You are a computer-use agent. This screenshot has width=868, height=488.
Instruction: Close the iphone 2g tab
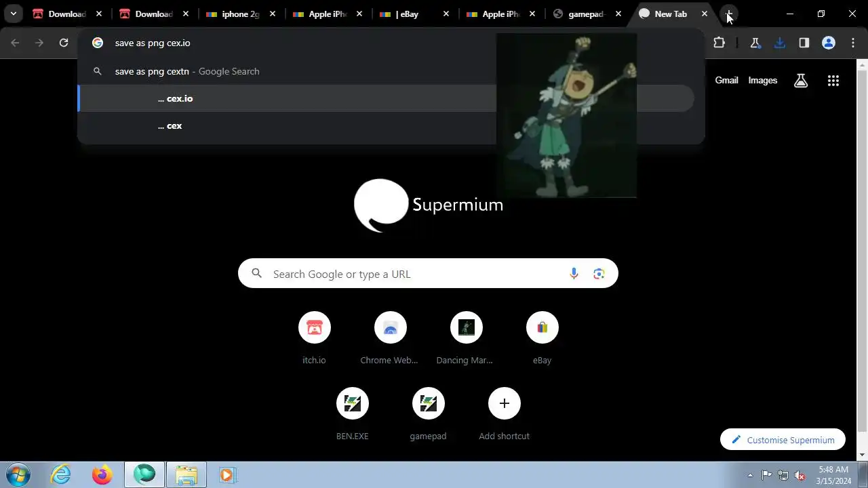[273, 14]
